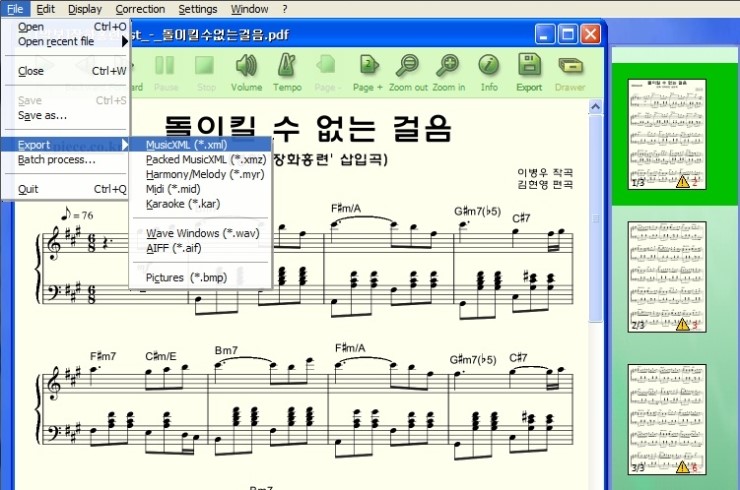Click the tempo marking = 76
The width and height of the screenshot is (740, 490).
(77, 215)
